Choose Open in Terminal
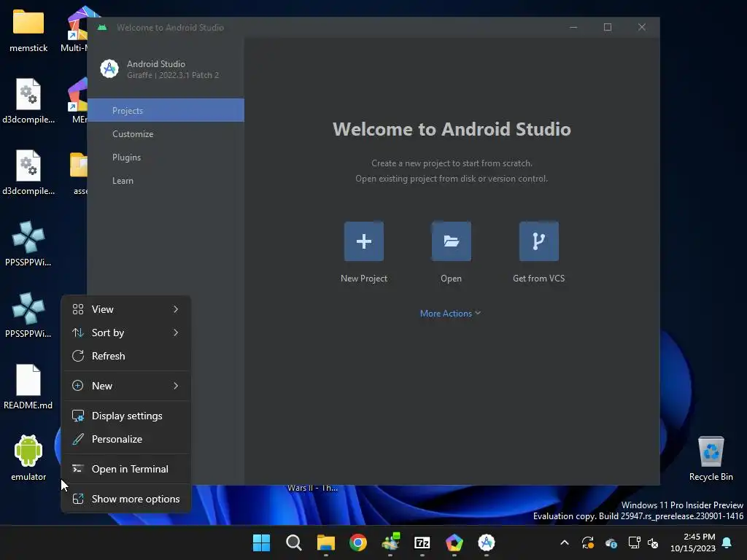Screen dimensions: 747x560 [126, 469]
